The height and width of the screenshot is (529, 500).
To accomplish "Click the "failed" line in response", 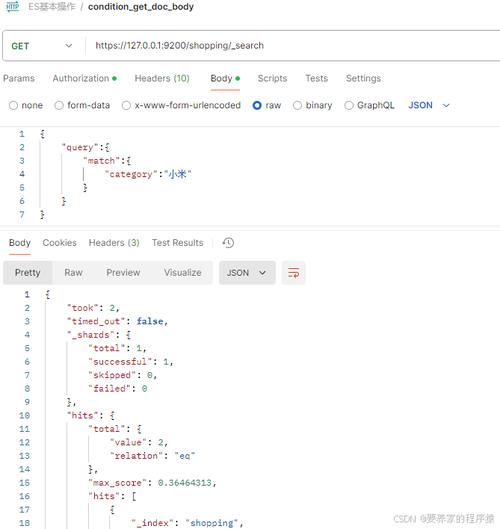I will (117, 389).
